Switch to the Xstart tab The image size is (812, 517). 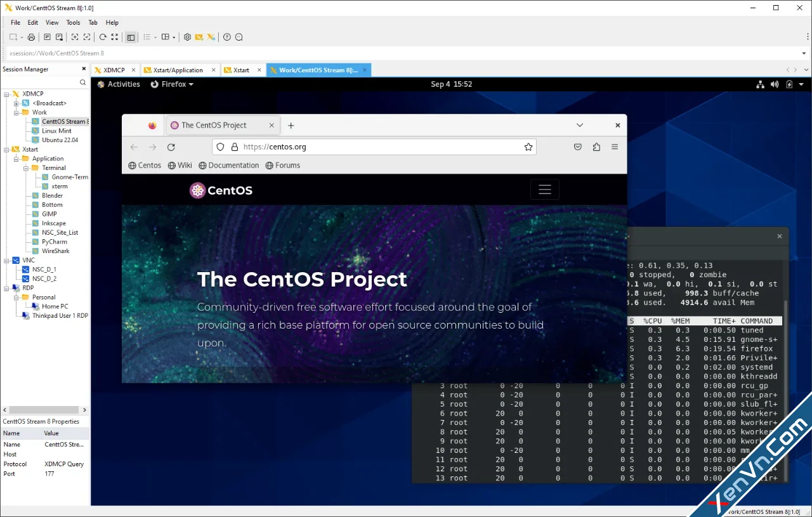pyautogui.click(x=241, y=70)
